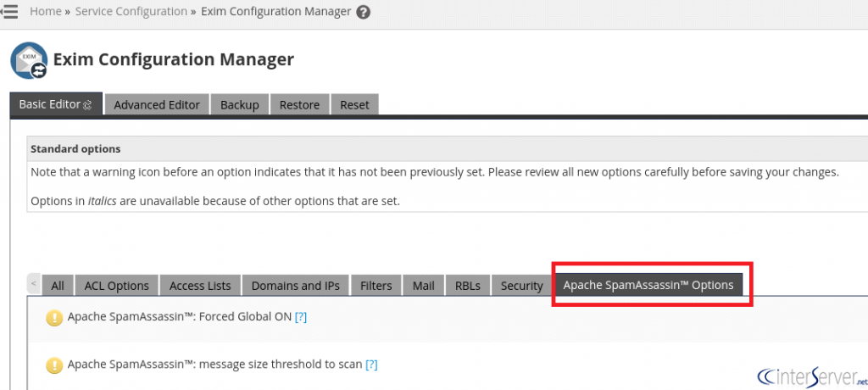Open help link for Forced Global ON

tap(300, 317)
